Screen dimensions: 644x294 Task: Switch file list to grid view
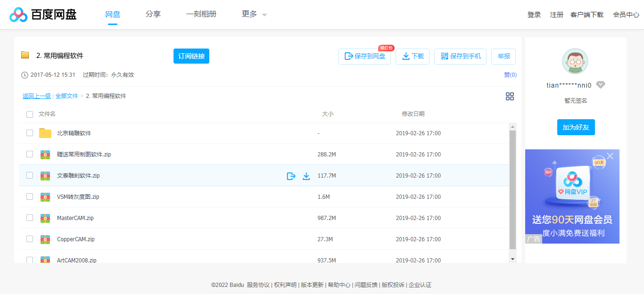(x=510, y=96)
